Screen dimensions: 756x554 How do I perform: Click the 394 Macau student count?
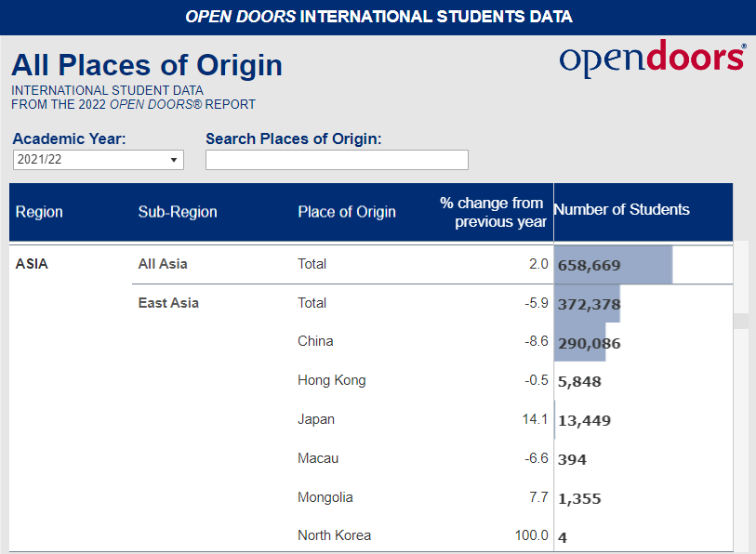(x=572, y=459)
